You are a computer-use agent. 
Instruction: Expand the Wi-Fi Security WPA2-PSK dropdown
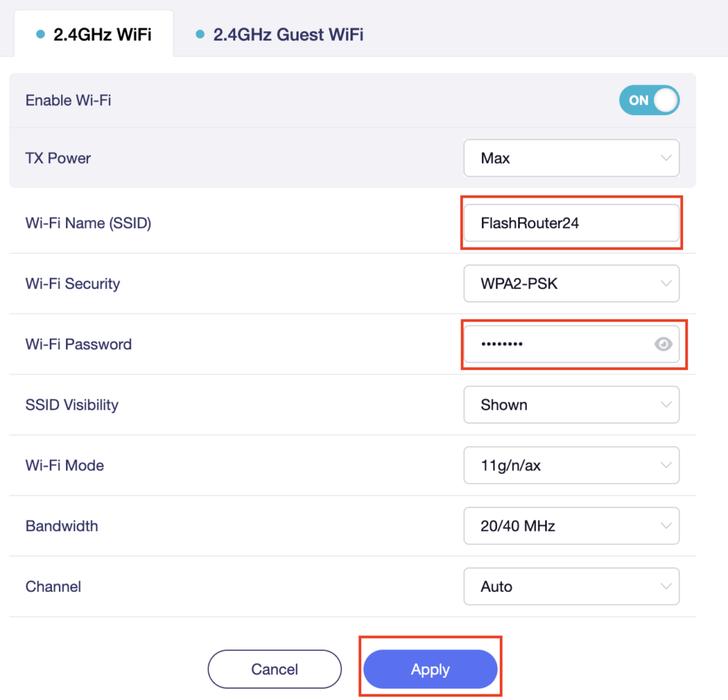click(572, 283)
